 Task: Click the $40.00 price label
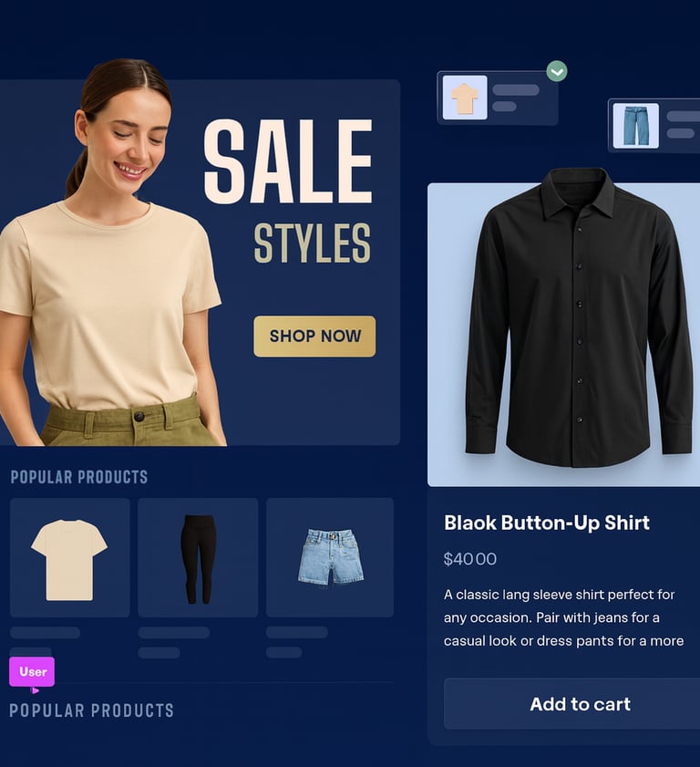(469, 559)
